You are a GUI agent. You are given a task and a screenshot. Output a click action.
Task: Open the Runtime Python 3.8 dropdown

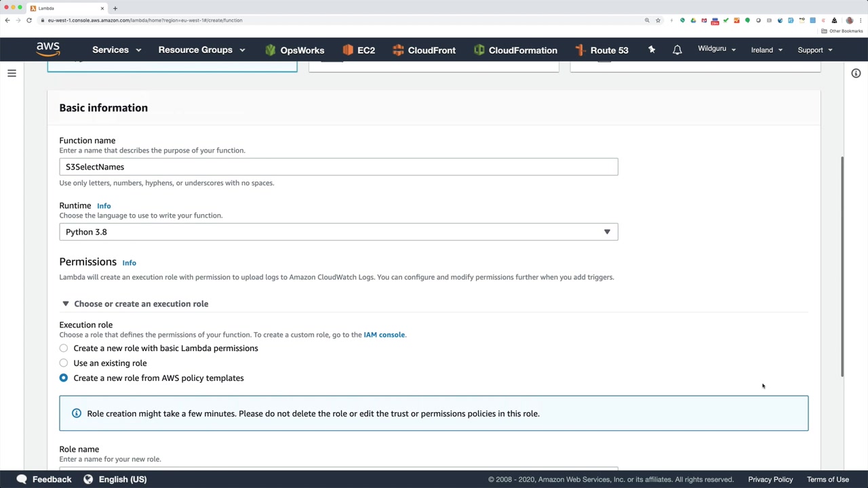tap(338, 232)
